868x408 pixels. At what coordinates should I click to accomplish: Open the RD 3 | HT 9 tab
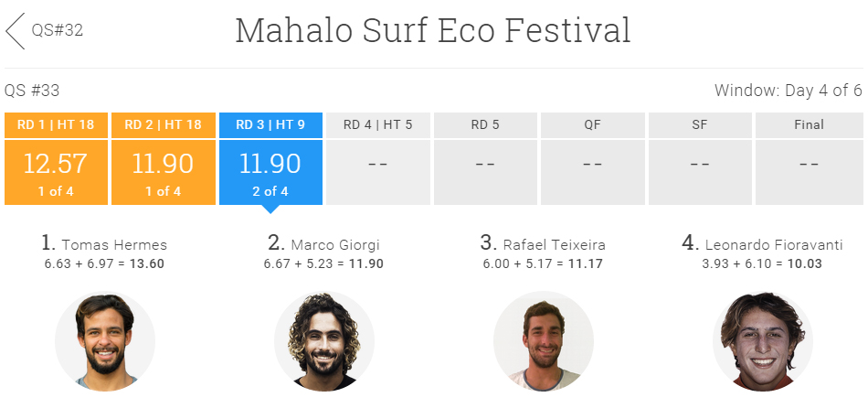[270, 124]
